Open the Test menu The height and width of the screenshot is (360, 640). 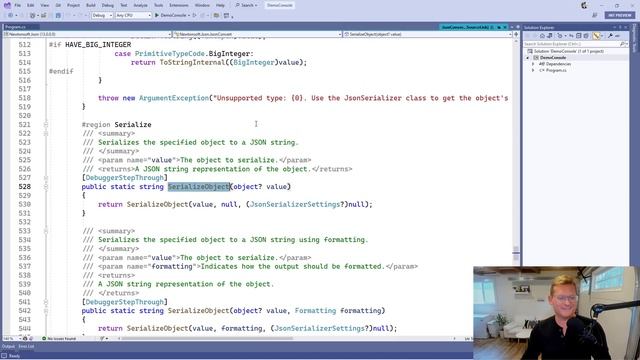point(124,5)
